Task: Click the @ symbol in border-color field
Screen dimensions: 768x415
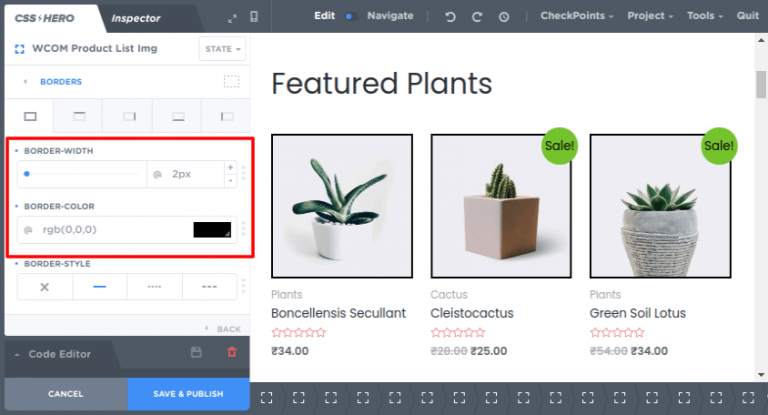Action: pos(28,229)
